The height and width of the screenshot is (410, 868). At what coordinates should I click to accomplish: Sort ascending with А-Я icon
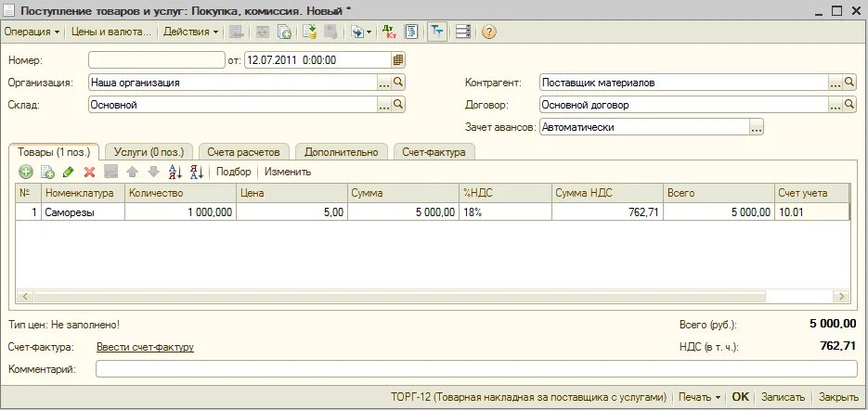point(175,173)
